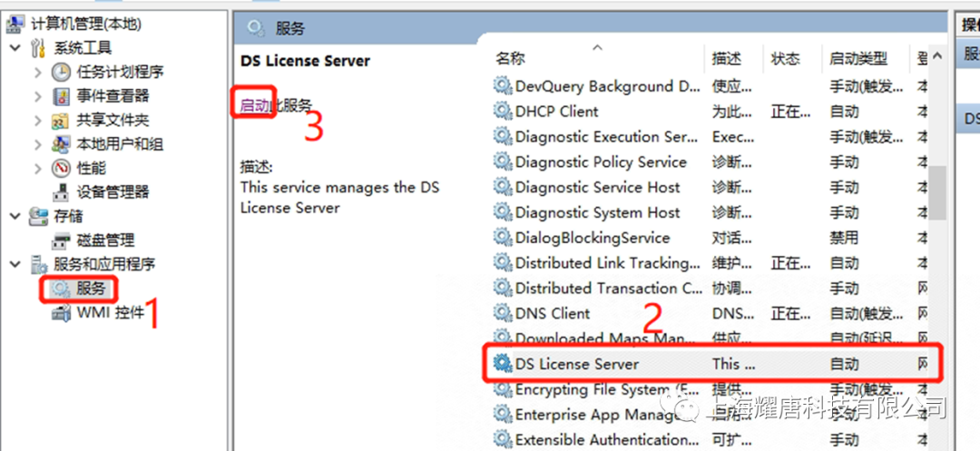Click Diagnostic Service Host gear icon
Viewport: 980px width, 451px height.
[502, 187]
